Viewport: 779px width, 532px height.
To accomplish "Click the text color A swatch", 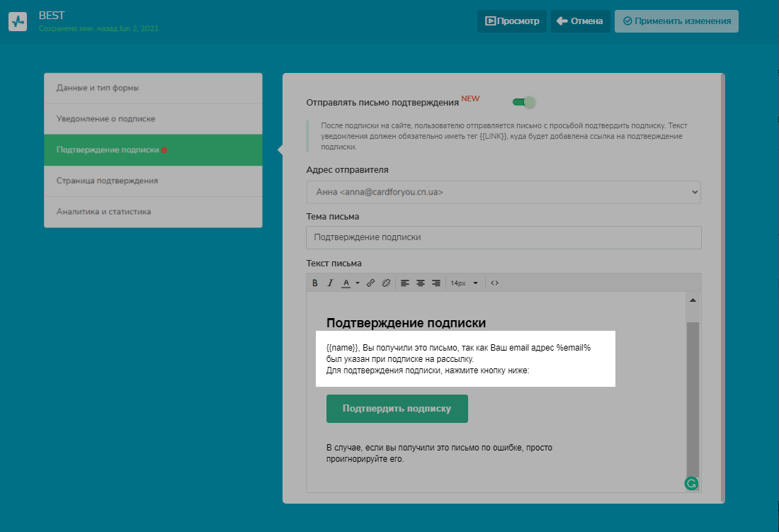I will pyautogui.click(x=346, y=283).
